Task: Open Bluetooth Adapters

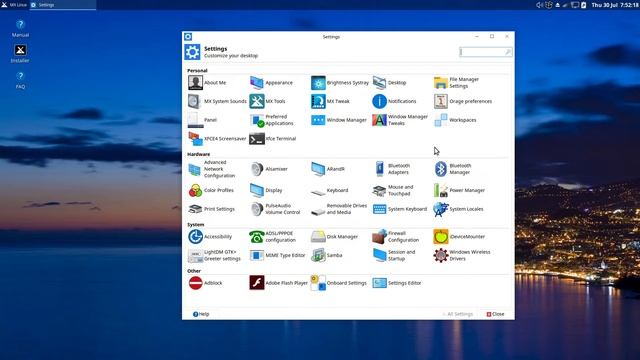Action: point(391,169)
